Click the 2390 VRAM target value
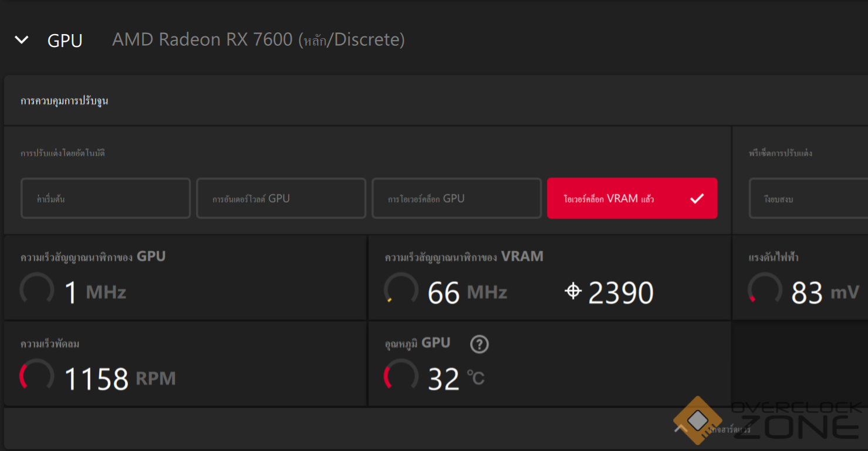This screenshot has height=451, width=868. tap(620, 292)
